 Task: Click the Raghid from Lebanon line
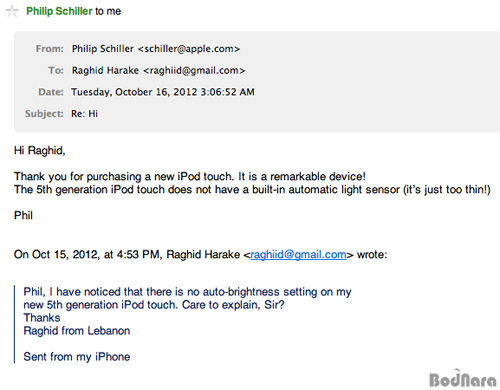point(77,331)
